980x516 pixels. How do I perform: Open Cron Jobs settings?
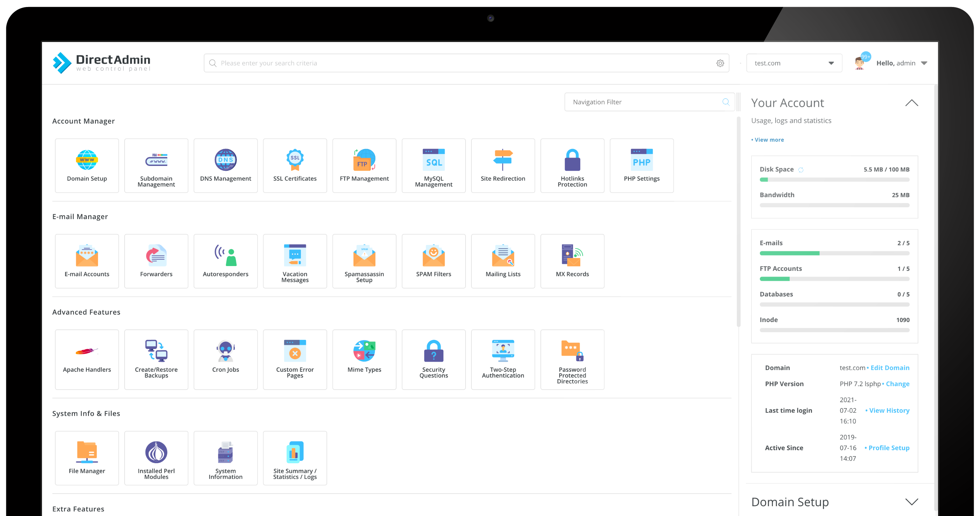(225, 358)
